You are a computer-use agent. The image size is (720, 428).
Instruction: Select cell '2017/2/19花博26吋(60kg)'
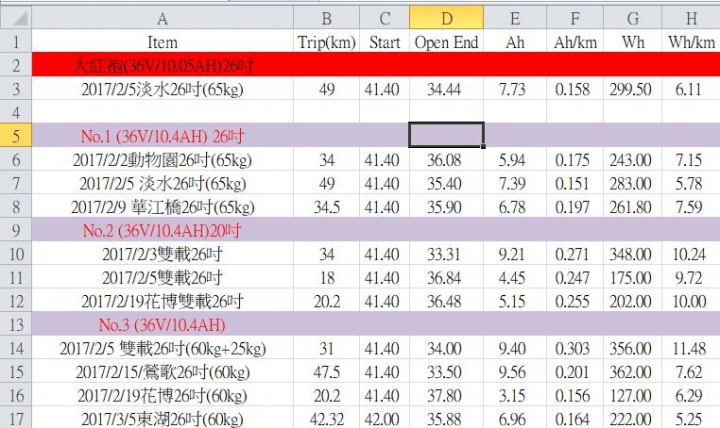click(x=163, y=394)
